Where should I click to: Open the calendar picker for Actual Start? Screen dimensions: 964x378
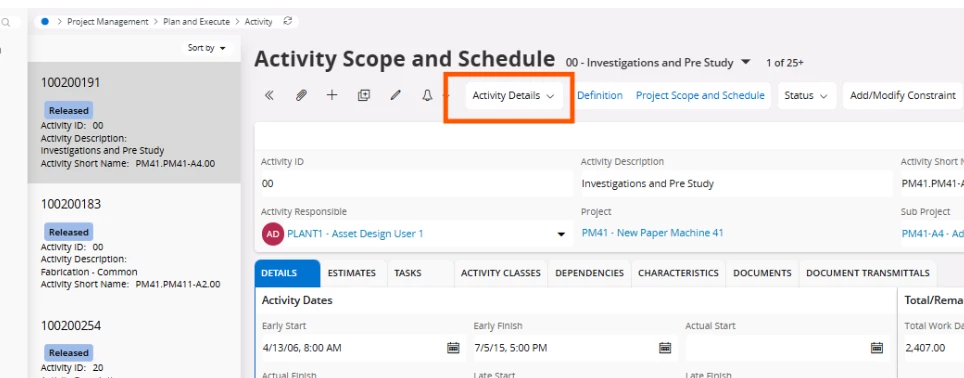(877, 348)
